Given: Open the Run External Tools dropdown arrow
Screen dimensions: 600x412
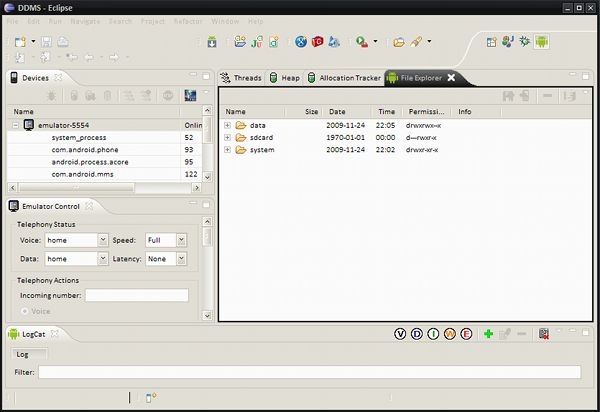Looking at the screenshot, I should 375,41.
